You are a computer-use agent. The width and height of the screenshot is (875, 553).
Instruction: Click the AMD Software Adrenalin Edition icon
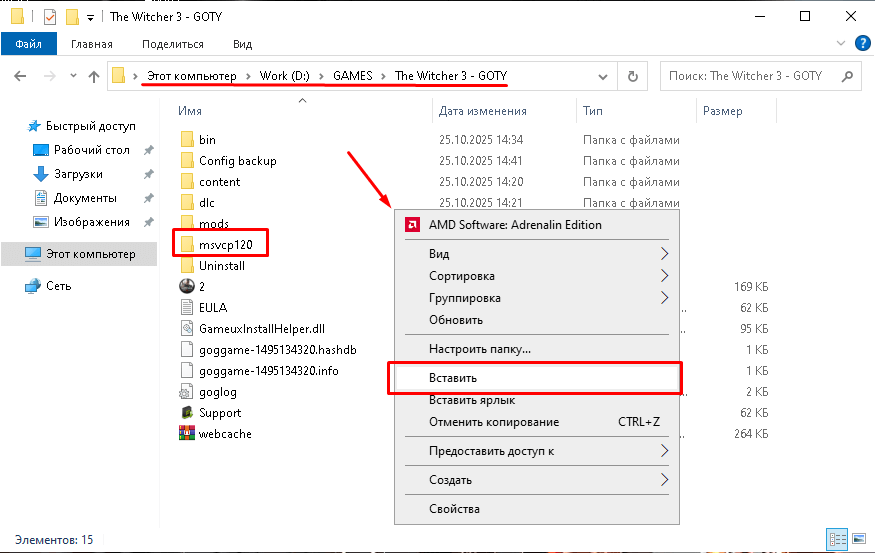point(411,225)
